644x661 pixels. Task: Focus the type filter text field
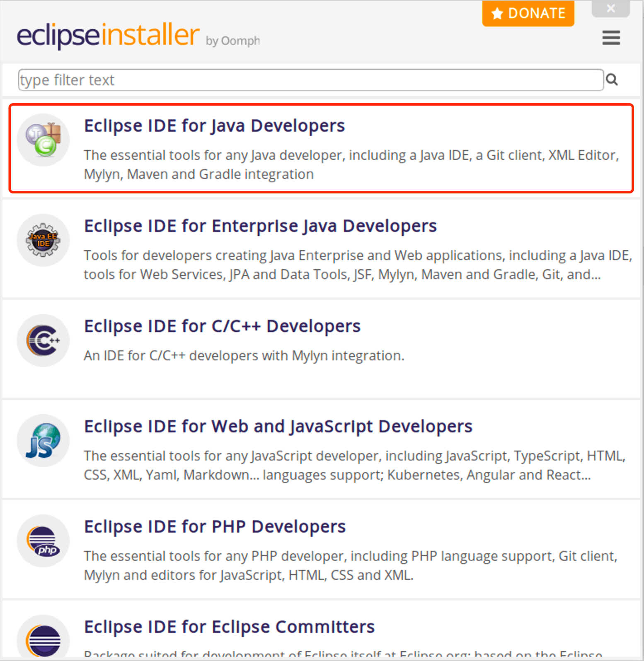coord(311,80)
